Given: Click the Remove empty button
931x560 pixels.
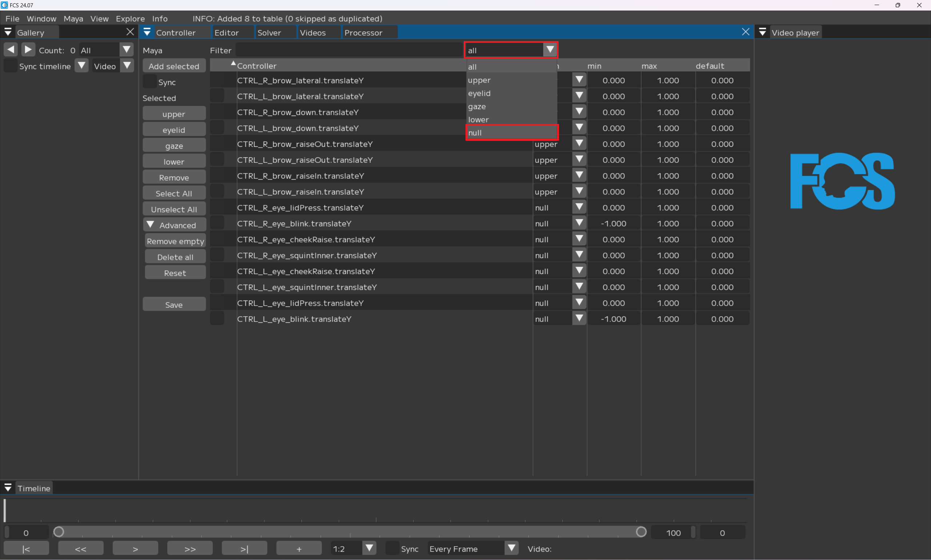Looking at the screenshot, I should tap(175, 241).
